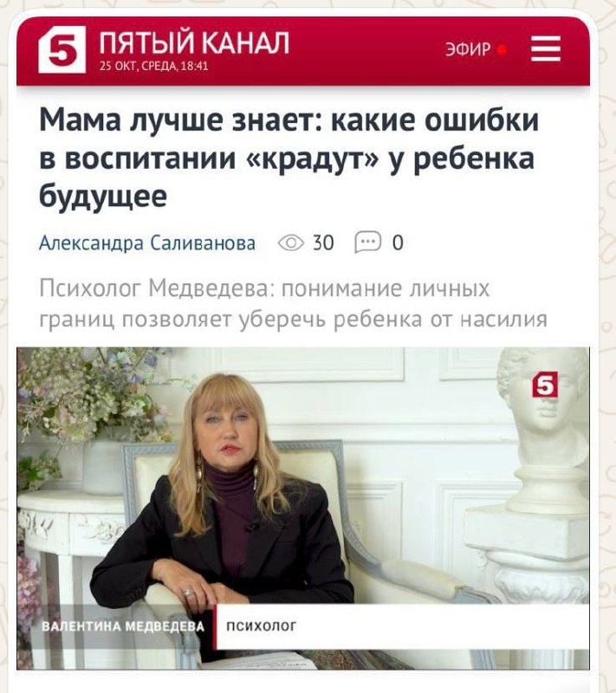Click the red header banner
The image size is (616, 693).
pos(303,51)
